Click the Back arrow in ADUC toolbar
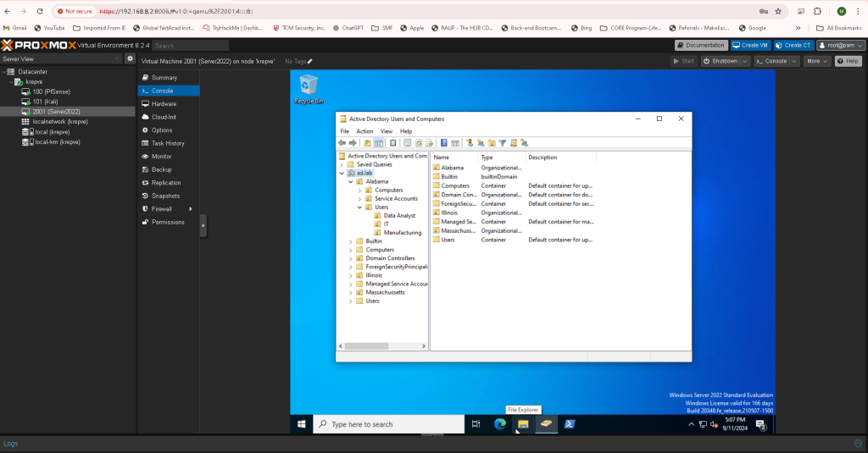Image resolution: width=868 pixels, height=453 pixels. coord(342,143)
